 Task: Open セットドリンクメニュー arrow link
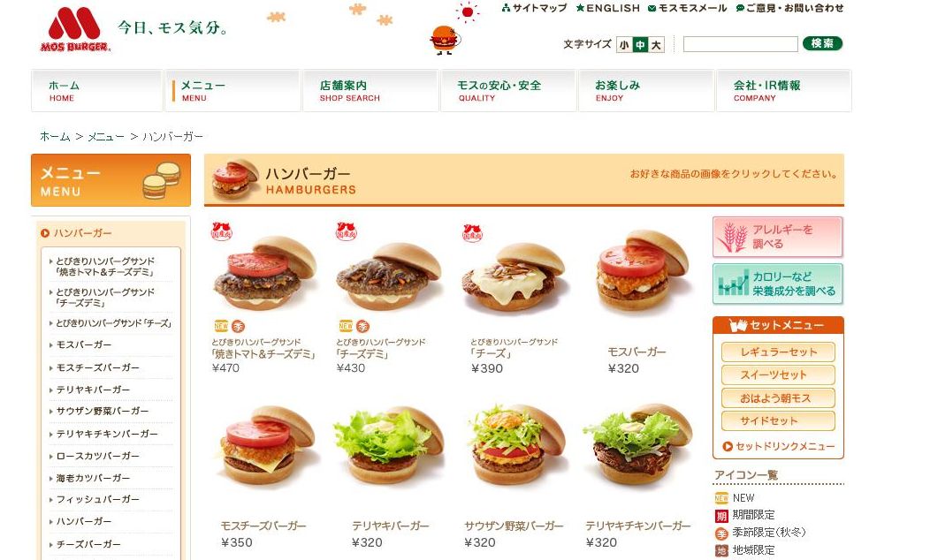click(779, 446)
